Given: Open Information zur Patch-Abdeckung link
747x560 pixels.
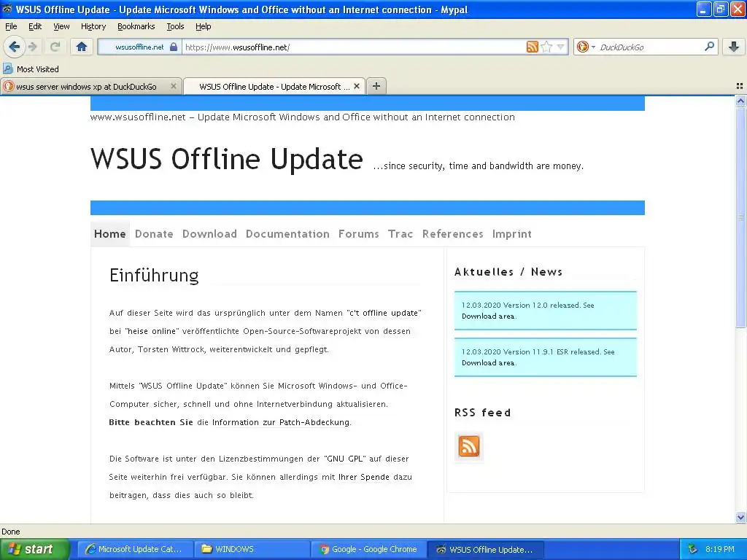Looking at the screenshot, I should tap(281, 422).
